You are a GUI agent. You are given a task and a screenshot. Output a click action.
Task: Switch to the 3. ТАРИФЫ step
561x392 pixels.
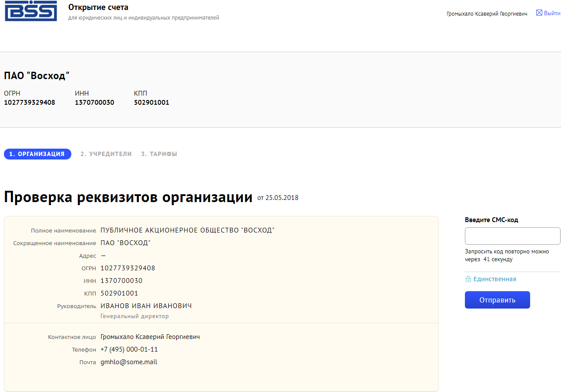[x=159, y=154]
